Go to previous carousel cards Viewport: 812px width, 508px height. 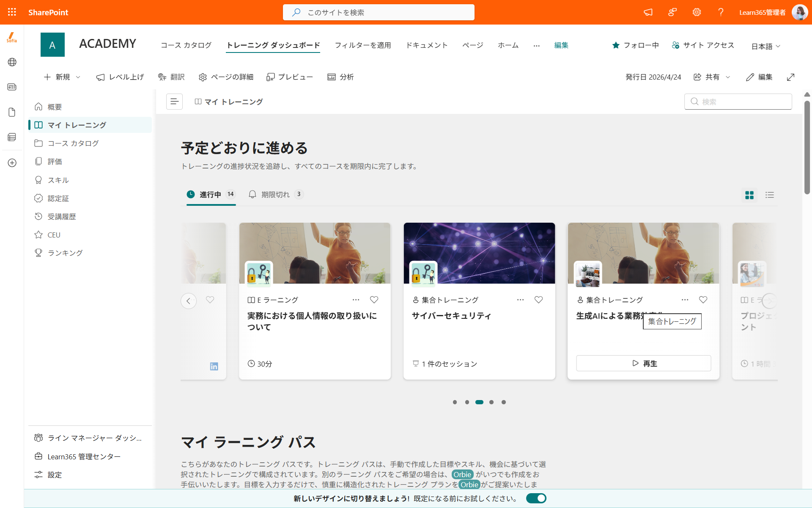[189, 301]
